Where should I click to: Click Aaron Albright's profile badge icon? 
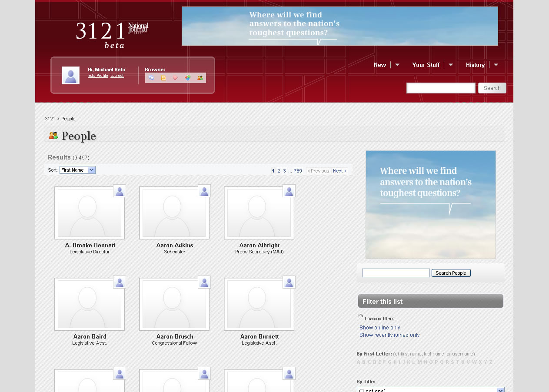(x=289, y=191)
